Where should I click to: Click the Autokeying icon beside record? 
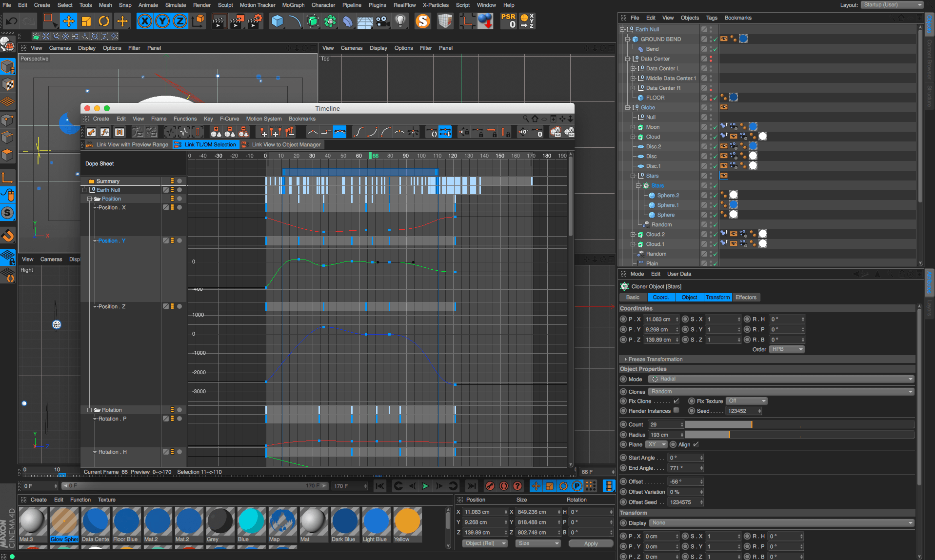(504, 486)
